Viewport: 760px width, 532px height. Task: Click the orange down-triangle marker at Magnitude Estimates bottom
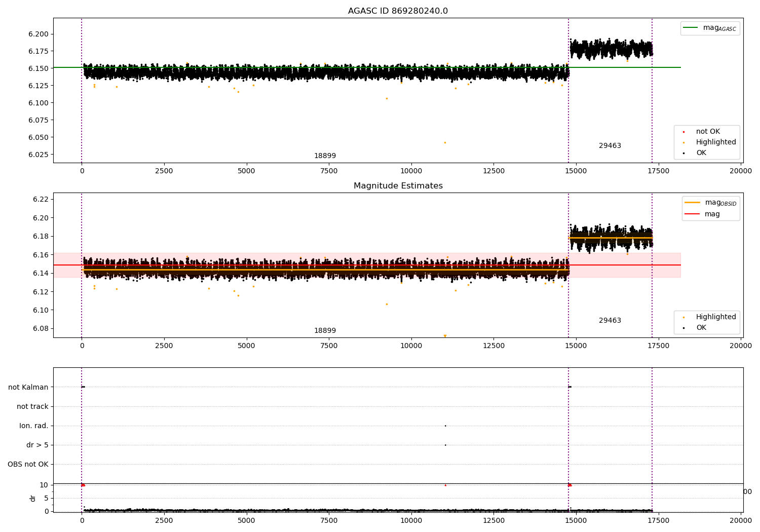pos(445,336)
